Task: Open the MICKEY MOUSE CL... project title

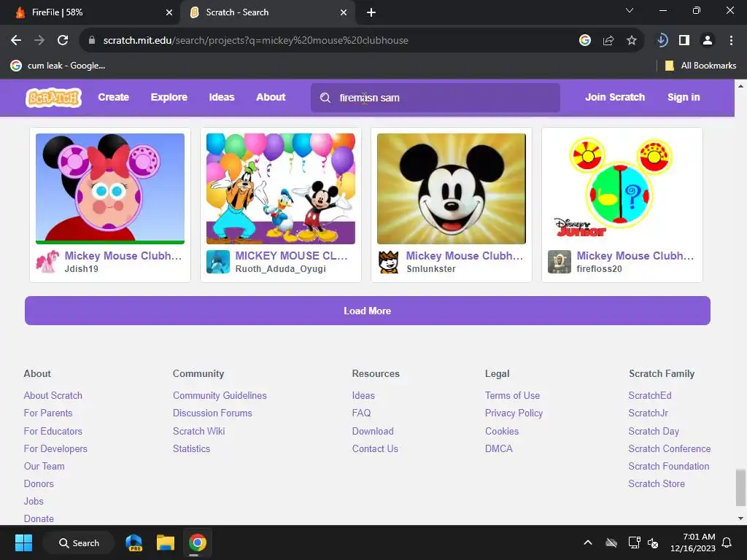Action: point(292,256)
